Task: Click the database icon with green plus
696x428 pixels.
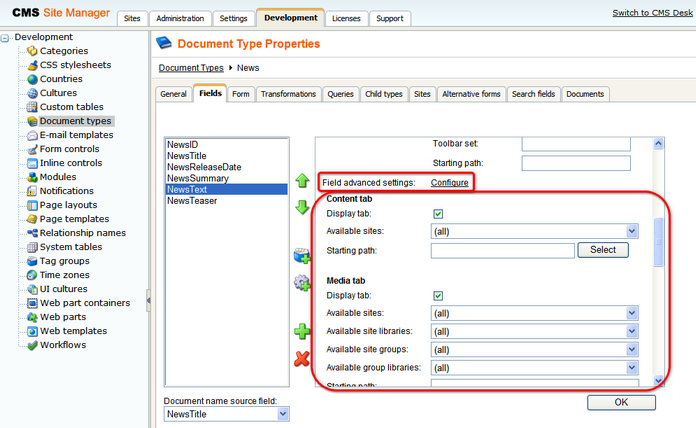Action: (x=302, y=256)
